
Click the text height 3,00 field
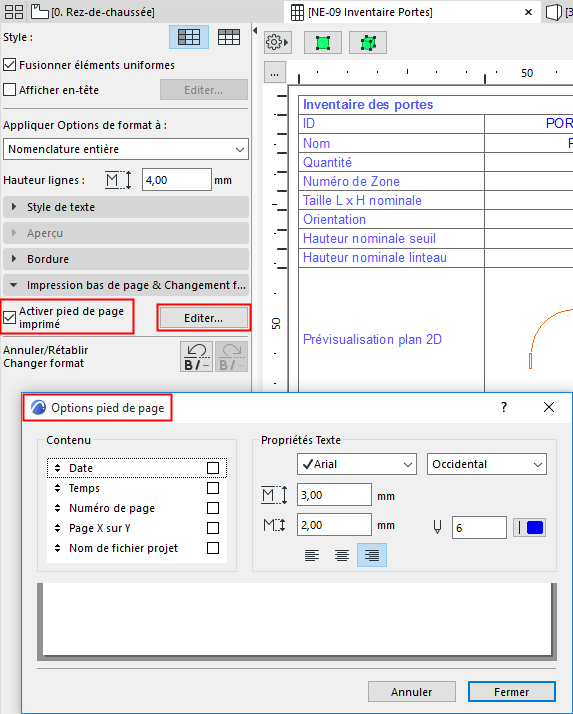334,495
